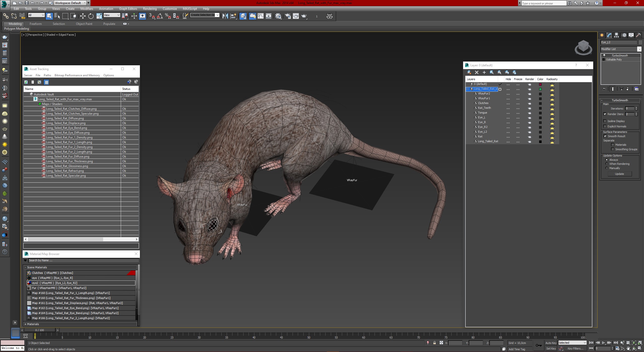Click the Auto Key button
The image size is (644, 352).
pyautogui.click(x=551, y=343)
